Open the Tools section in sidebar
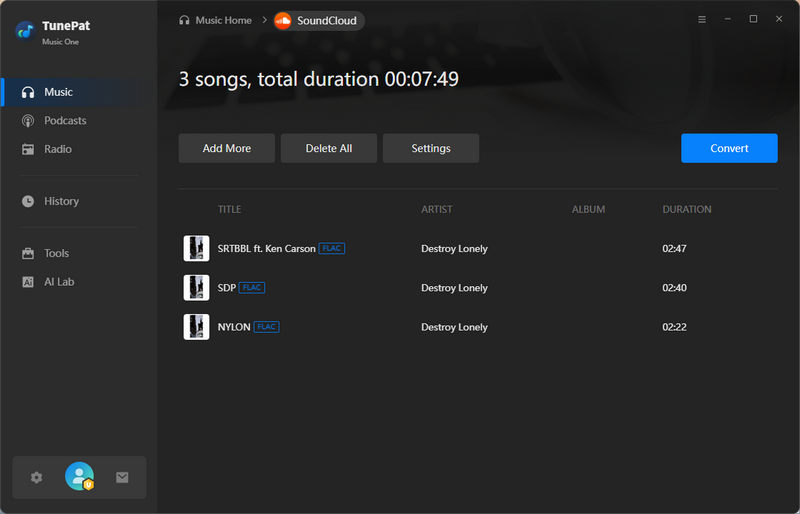This screenshot has height=514, width=800. point(56,254)
